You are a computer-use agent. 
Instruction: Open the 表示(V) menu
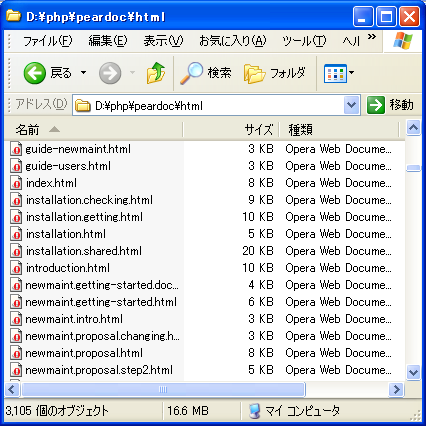pos(163,41)
